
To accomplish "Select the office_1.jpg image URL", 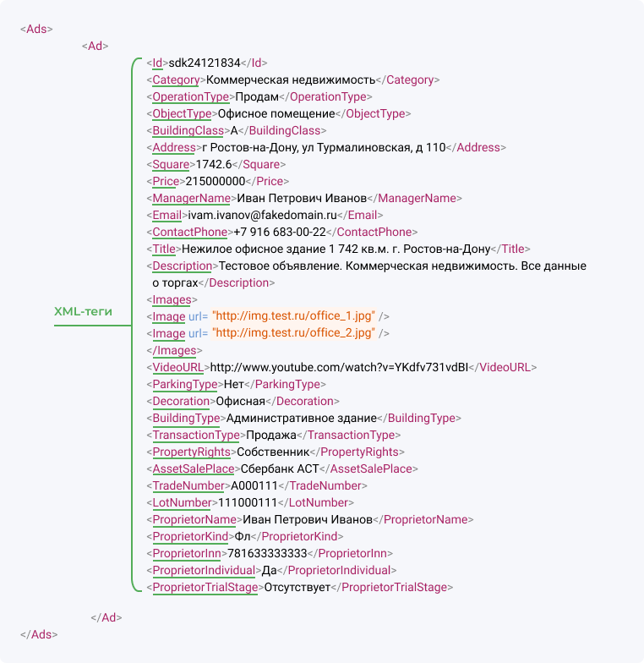I will tap(293, 316).
